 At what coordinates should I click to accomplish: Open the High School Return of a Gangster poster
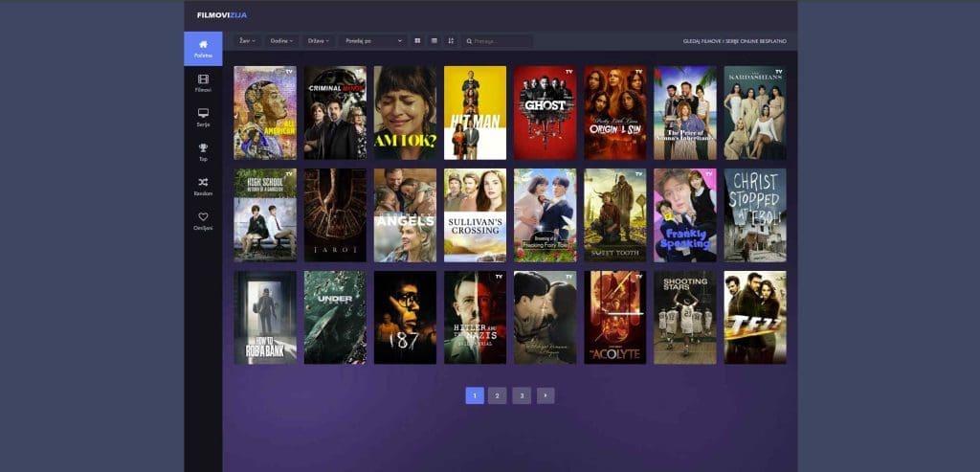(266, 215)
